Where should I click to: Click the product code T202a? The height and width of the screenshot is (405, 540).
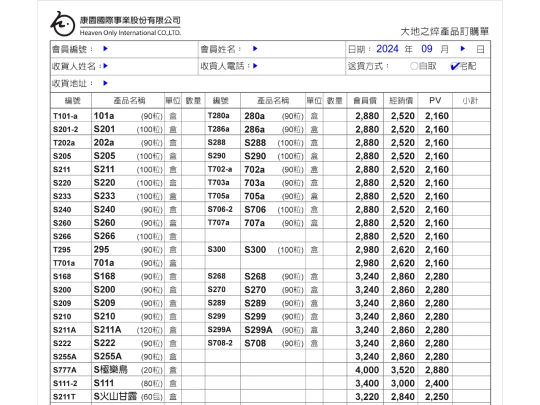(x=64, y=143)
